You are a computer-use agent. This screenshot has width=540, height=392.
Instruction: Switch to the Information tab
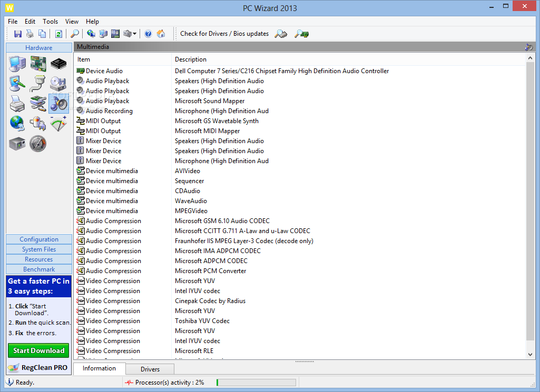(x=99, y=368)
